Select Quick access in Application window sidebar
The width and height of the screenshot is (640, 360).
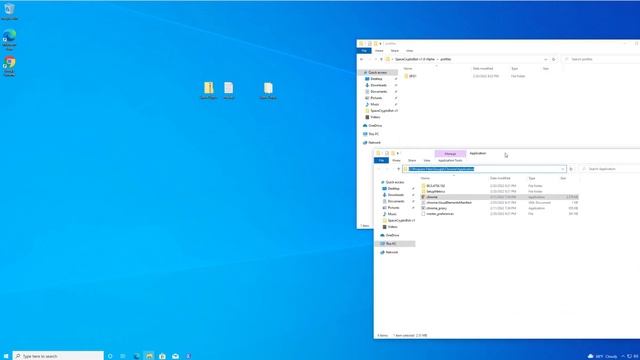[x=395, y=182]
